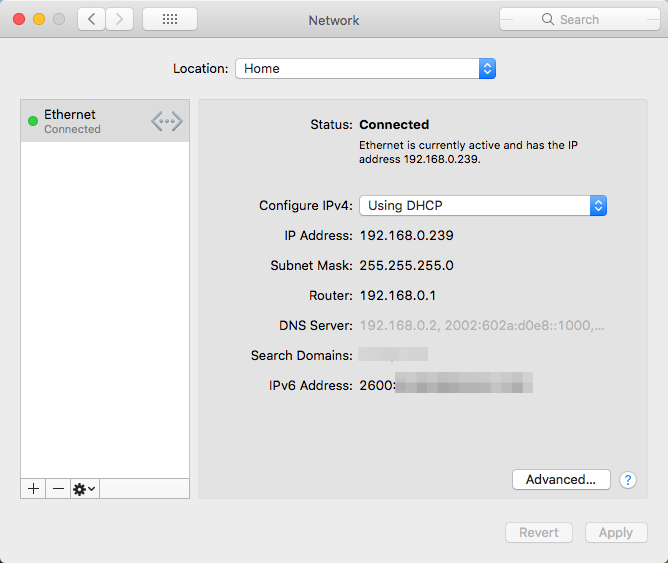668x563 pixels.
Task: Click the Search Domains field
Action: [x=393, y=354]
